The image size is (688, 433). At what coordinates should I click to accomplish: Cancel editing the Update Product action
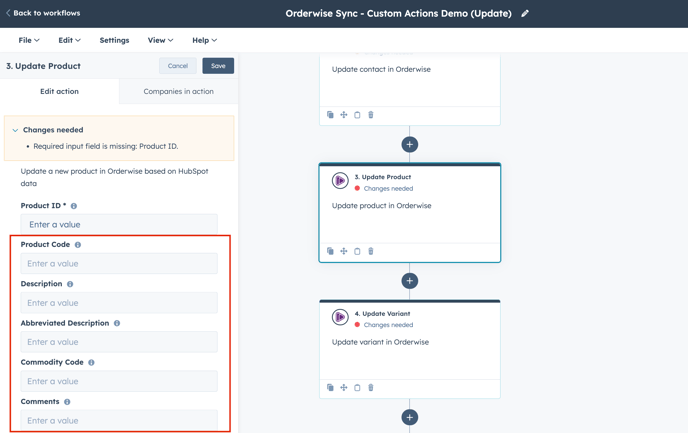click(178, 66)
